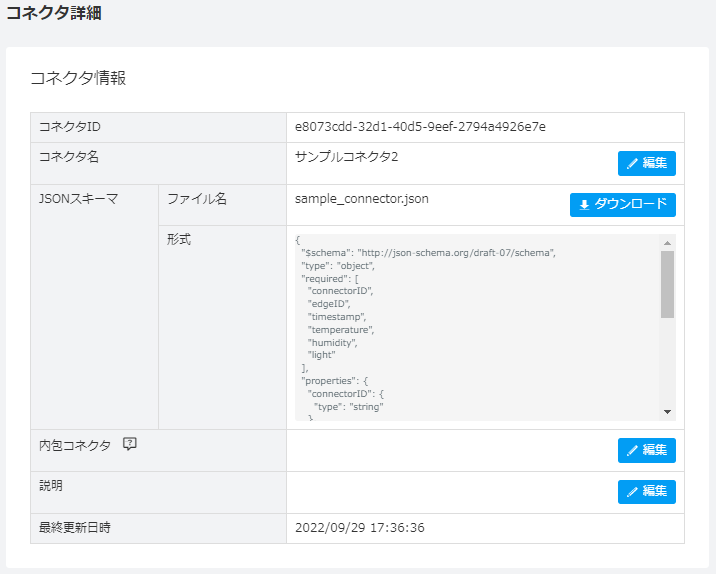
Task: Click the file name sample_connector.json
Action: (x=362, y=199)
